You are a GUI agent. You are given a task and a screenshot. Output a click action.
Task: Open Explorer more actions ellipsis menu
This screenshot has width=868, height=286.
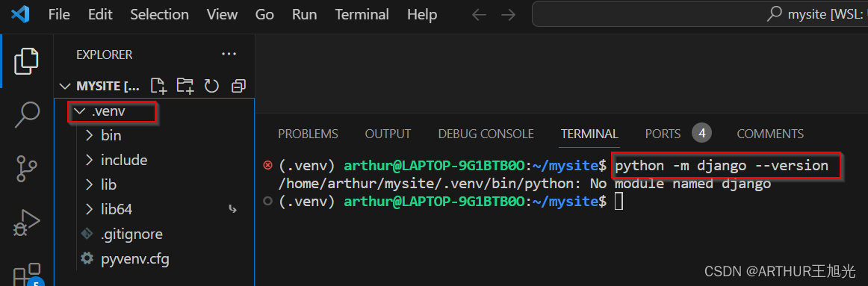click(229, 55)
